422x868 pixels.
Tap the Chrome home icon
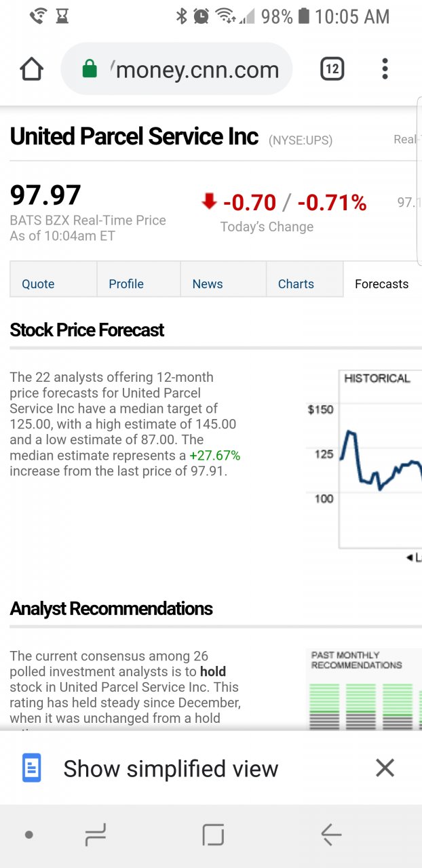point(32,69)
